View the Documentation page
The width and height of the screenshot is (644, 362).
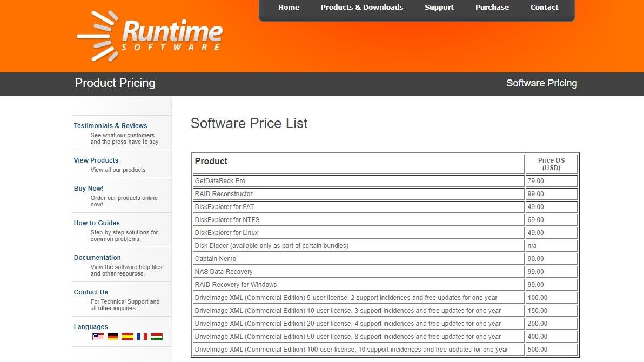[97, 257]
